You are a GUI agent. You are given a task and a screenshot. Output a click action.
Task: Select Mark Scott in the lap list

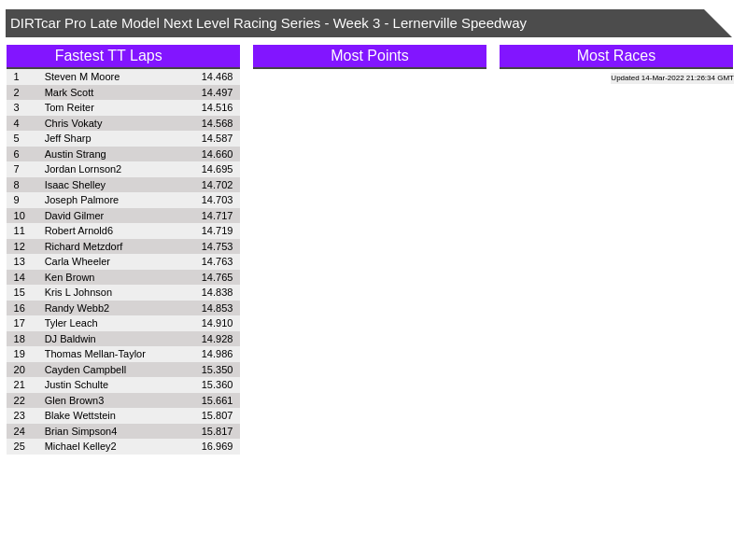(69, 92)
